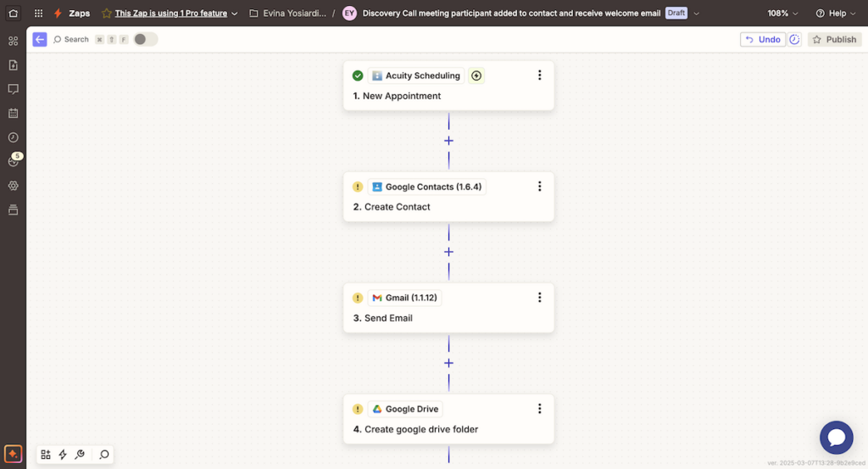Viewport: 868px width, 469px height.
Task: Select the Google Drive app chip
Action: pos(405,409)
